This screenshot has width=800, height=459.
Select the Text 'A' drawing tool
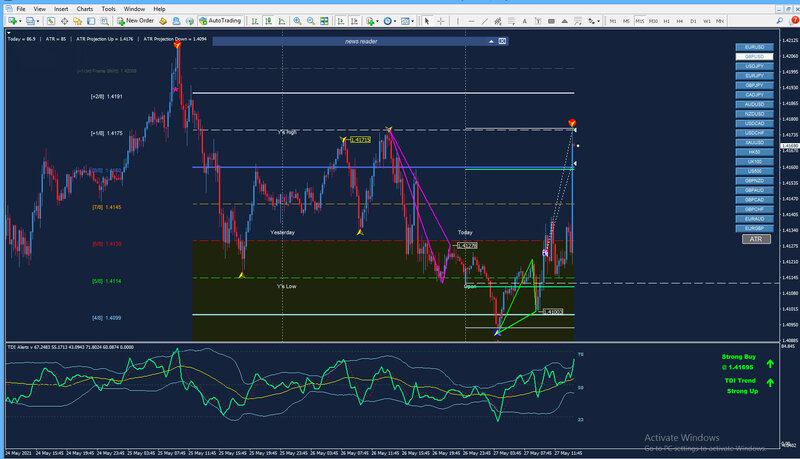[524, 21]
